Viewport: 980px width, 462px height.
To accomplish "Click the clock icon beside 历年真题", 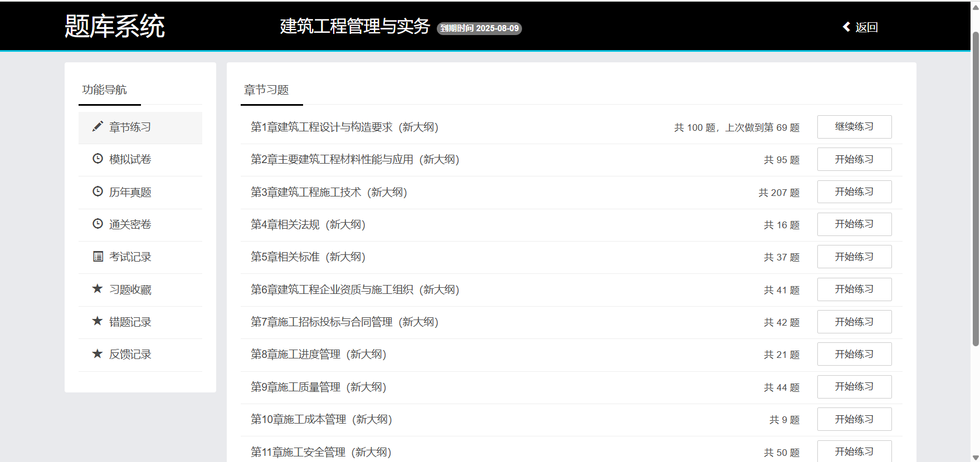I will 97,191.
